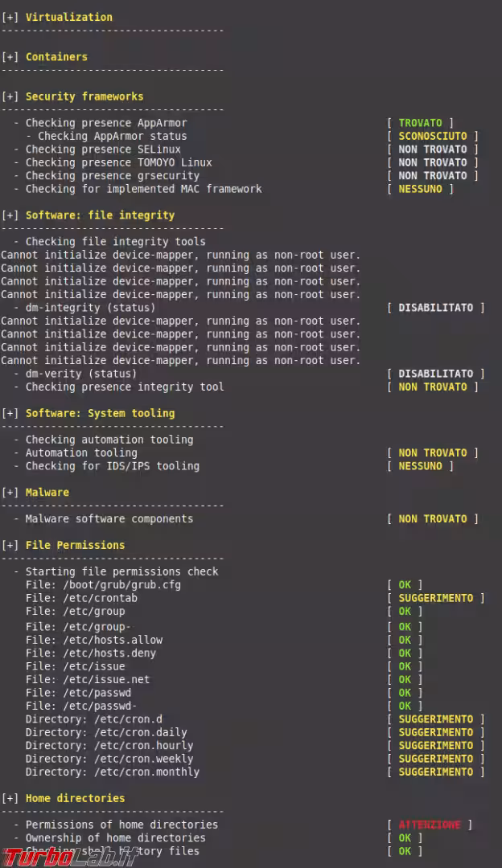
Task: Click DISABILITATO status on the dm-integrity line
Action: [435, 308]
